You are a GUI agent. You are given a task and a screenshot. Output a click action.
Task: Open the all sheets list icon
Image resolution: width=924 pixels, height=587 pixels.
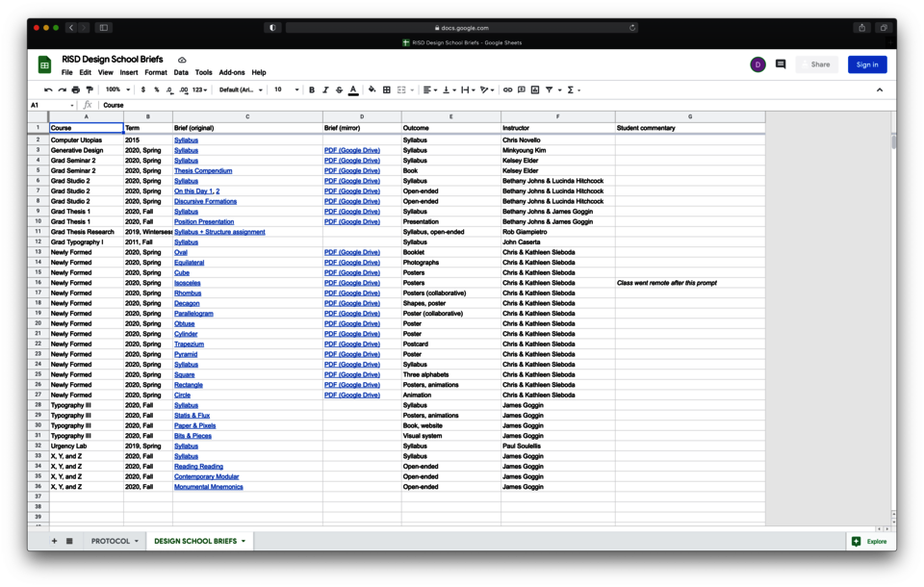tap(69, 541)
